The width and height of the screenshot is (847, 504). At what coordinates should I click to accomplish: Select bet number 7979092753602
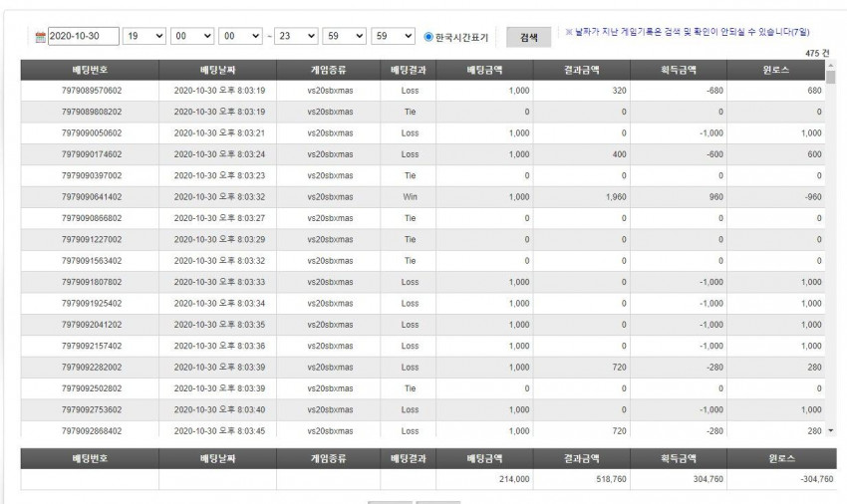click(x=92, y=410)
